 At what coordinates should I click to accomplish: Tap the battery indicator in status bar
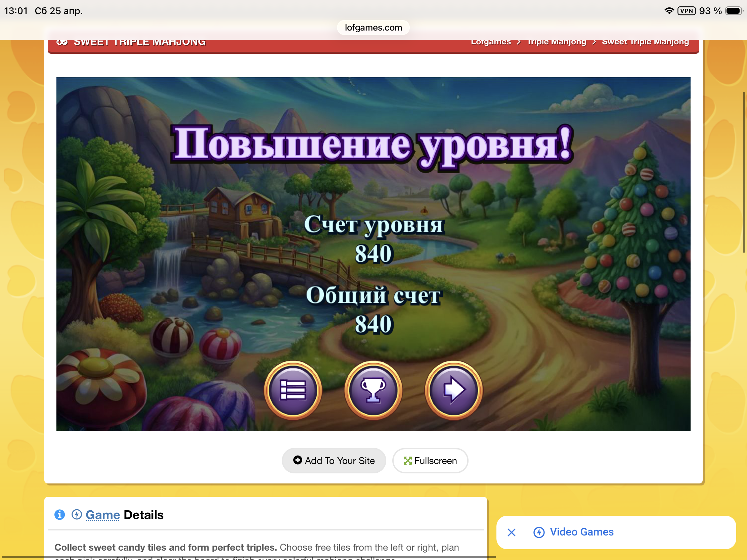click(734, 11)
